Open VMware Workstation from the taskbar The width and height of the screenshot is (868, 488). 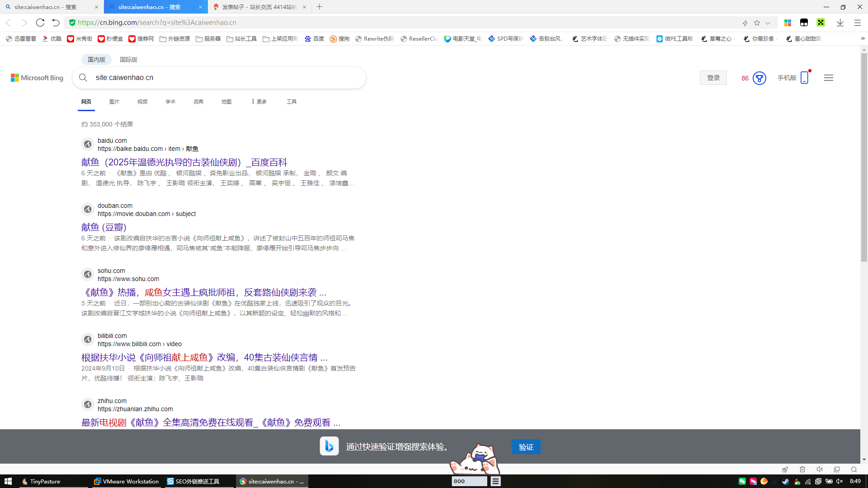126,481
